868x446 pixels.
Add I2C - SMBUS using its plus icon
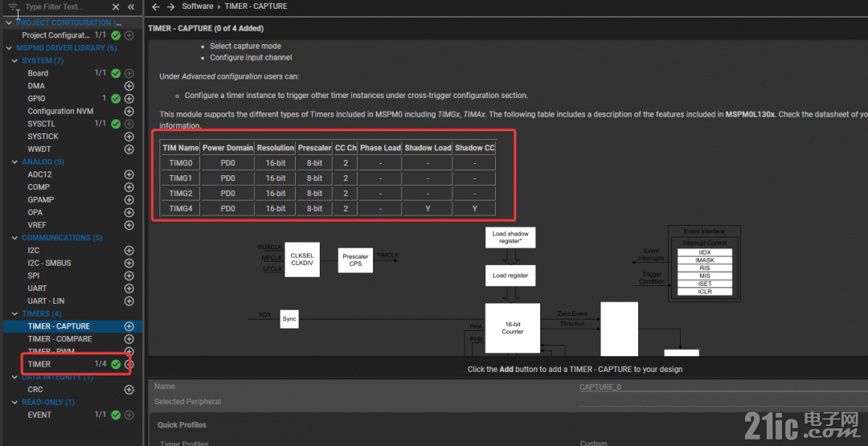click(129, 263)
